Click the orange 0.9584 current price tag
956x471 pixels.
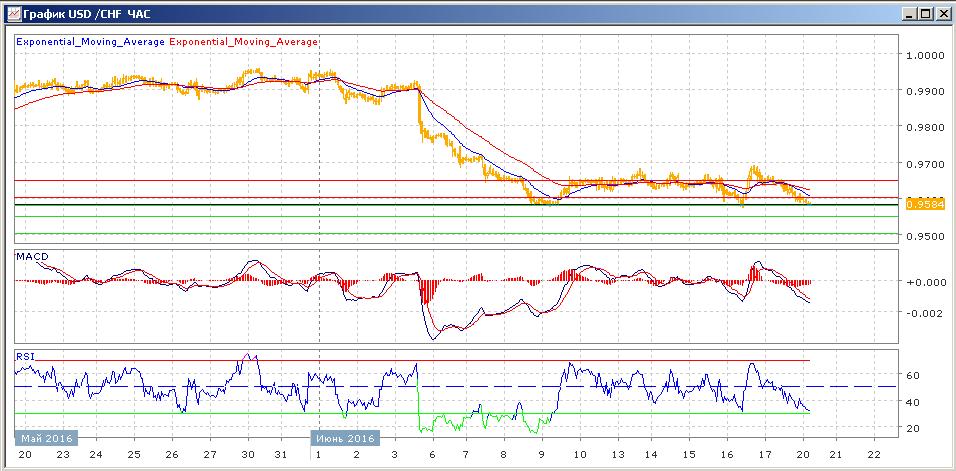pos(925,204)
